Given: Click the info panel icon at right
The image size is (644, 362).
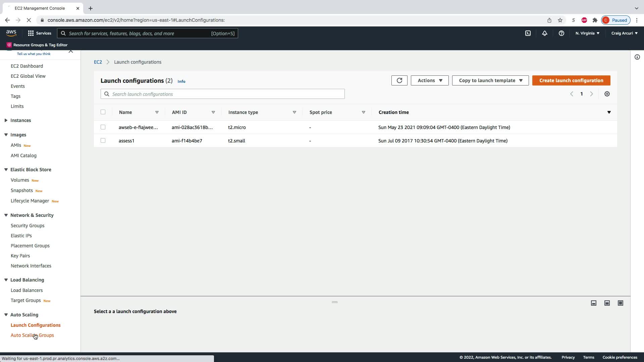Looking at the screenshot, I should pos(637,57).
